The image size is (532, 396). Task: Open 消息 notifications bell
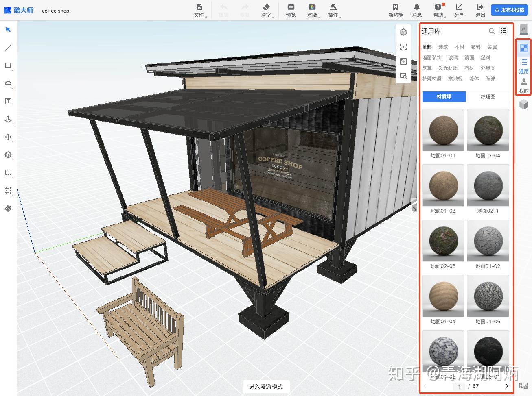point(417,11)
